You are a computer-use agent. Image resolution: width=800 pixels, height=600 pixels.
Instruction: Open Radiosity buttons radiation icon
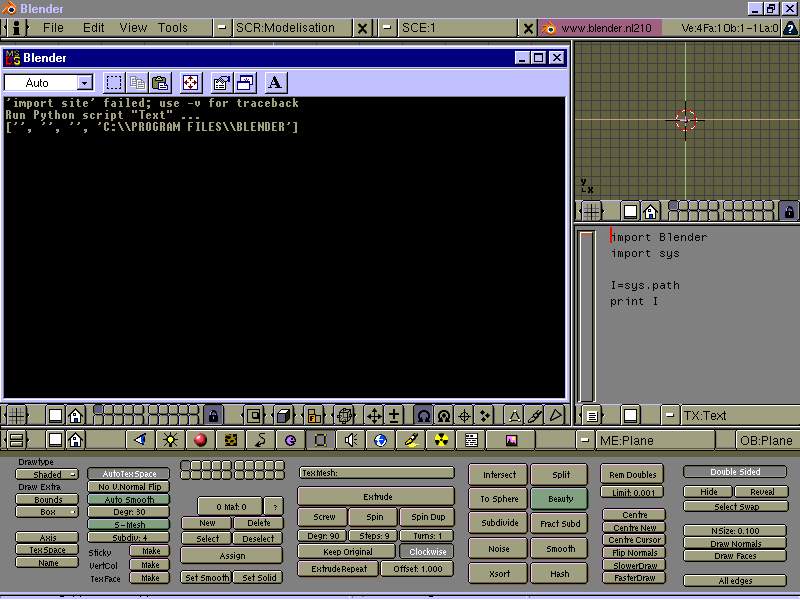click(441, 440)
